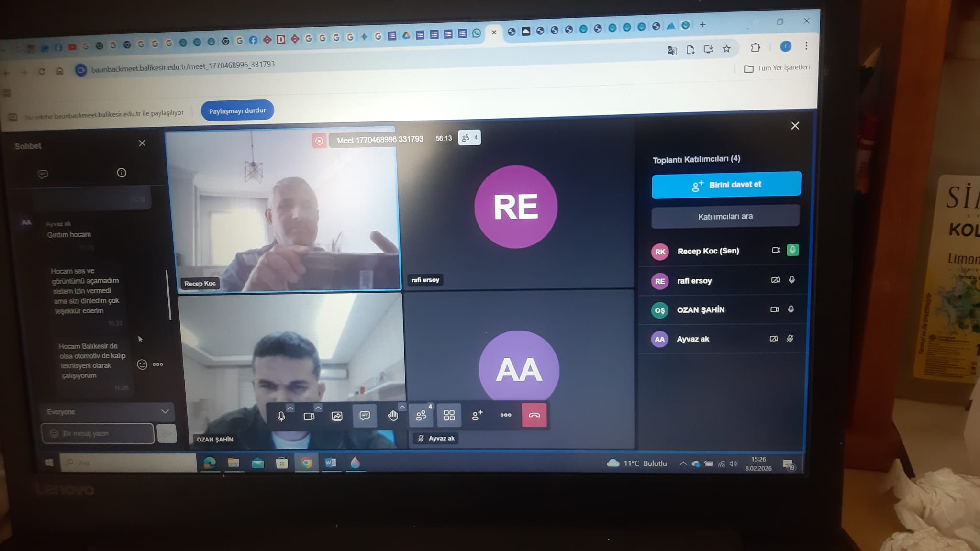
Task: Open Tüm Yer İşaretleri bookmarks folder
Action: (777, 68)
